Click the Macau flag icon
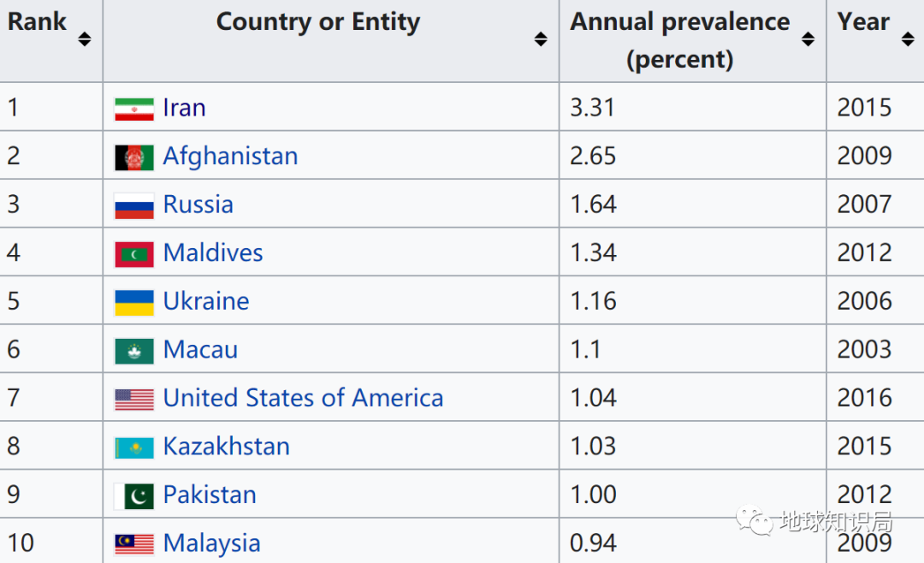This screenshot has height=563, width=924. [133, 351]
